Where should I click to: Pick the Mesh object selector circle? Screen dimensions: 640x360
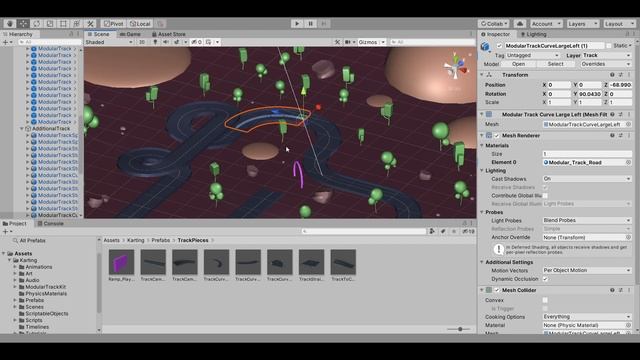point(629,124)
